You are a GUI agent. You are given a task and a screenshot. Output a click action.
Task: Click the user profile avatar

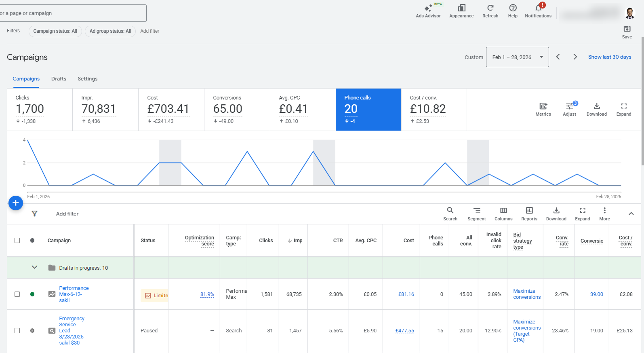point(629,13)
